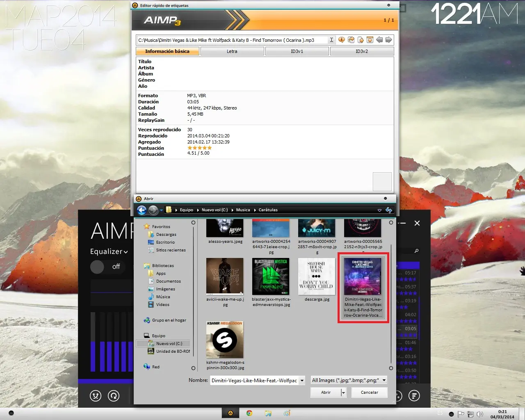
Task: Open the All Images file type dropdown
Action: pos(384,380)
